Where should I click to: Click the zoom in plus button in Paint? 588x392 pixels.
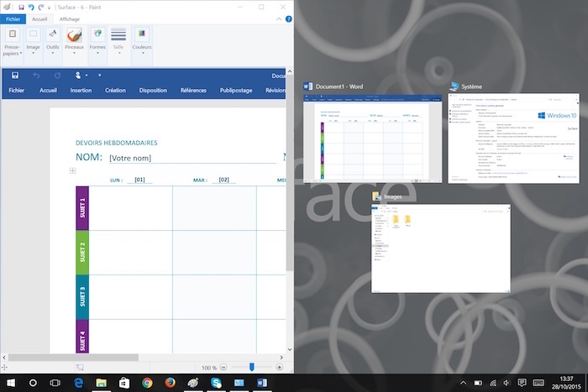click(280, 367)
